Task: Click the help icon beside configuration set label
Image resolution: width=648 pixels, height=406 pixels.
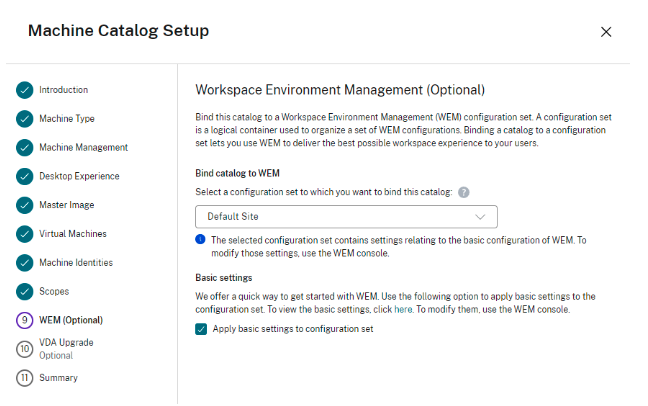Action: coord(464,192)
